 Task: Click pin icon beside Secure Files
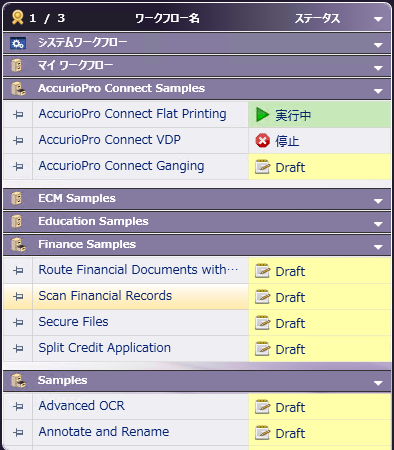click(x=18, y=322)
